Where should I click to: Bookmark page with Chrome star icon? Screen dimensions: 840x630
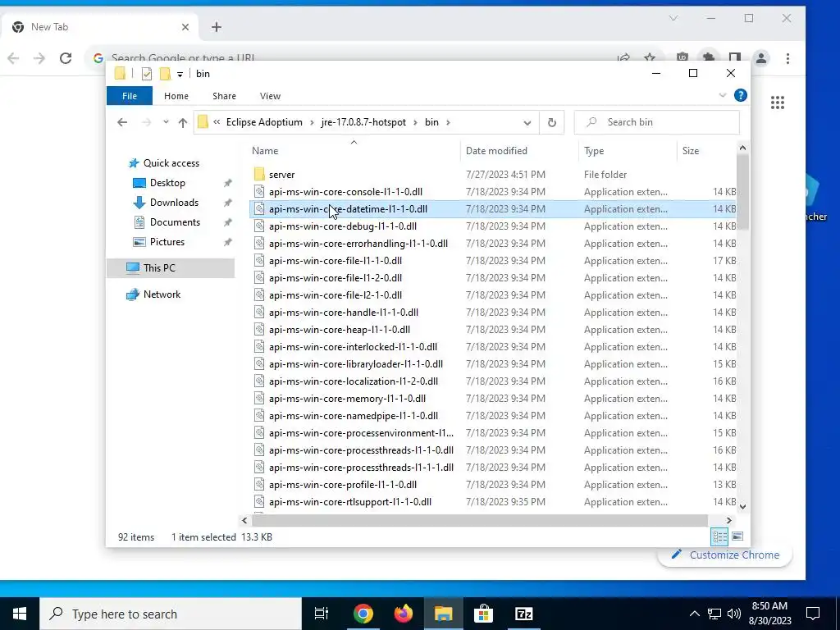pyautogui.click(x=650, y=57)
